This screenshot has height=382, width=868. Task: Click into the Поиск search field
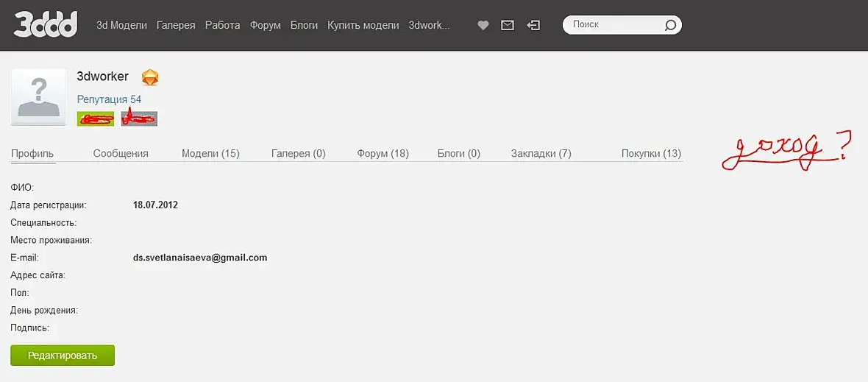pyautogui.click(x=614, y=25)
